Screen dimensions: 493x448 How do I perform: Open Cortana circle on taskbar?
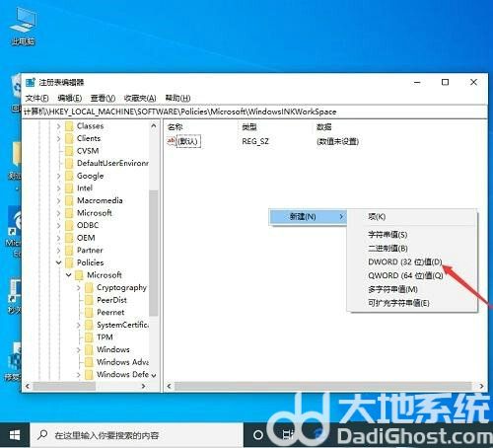[x=258, y=435]
